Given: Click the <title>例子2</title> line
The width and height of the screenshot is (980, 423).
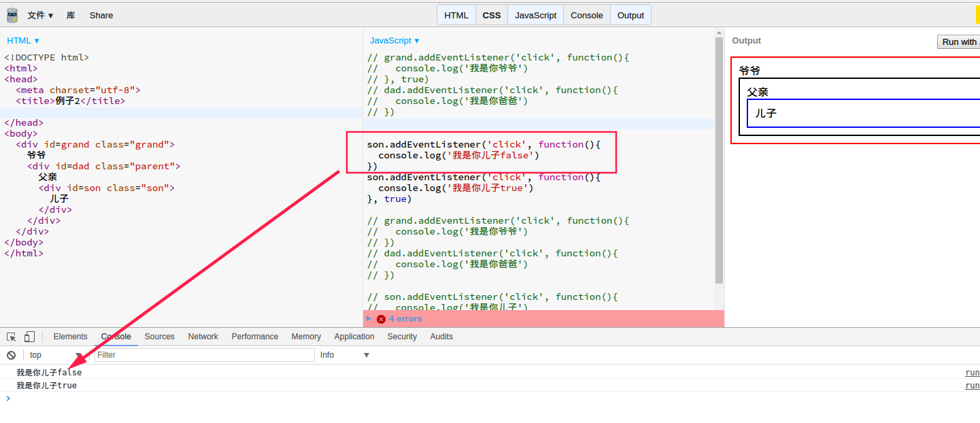Looking at the screenshot, I should point(71,101).
